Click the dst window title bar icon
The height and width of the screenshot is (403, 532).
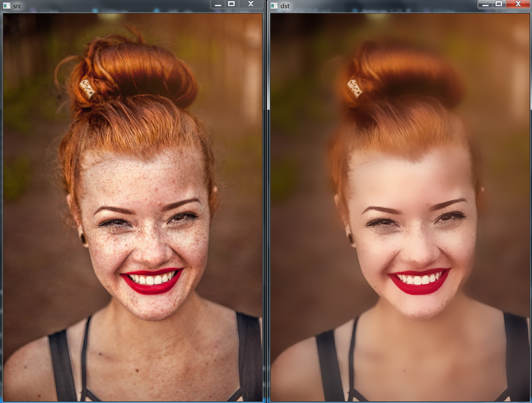click(x=274, y=6)
